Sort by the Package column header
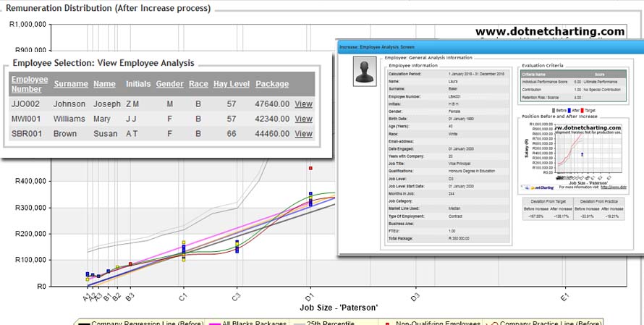Viewport: 644px width, 325px height. coord(272,84)
